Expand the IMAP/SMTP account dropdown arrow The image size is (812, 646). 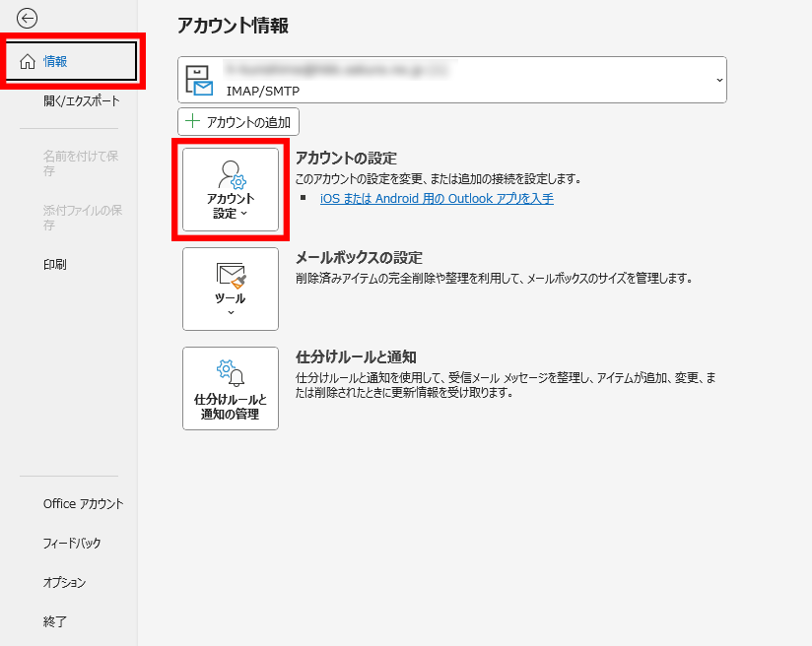click(x=718, y=80)
